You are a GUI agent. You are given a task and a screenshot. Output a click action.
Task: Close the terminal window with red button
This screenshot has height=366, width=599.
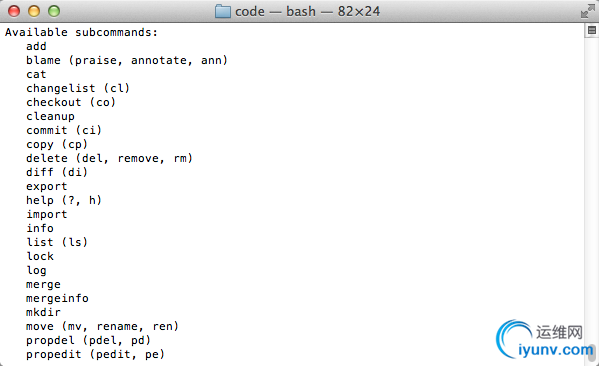(x=14, y=11)
